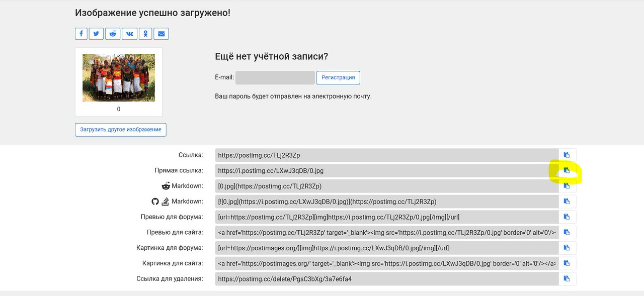
Task: Share the image on Reddit
Action: 113,34
